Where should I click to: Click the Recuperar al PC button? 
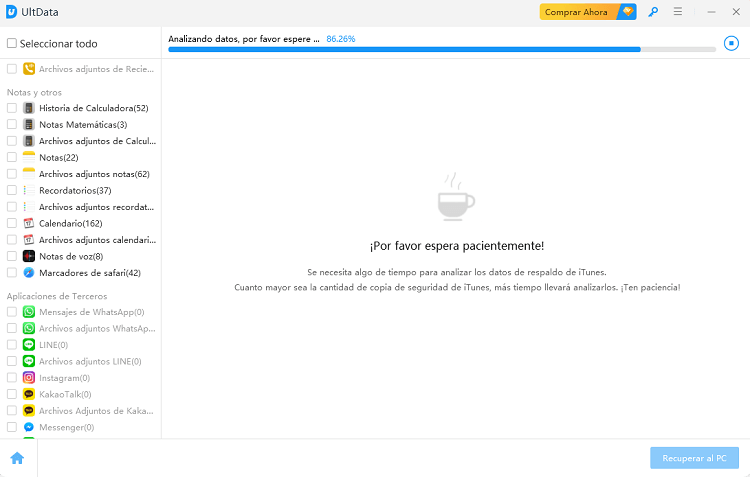[694, 458]
